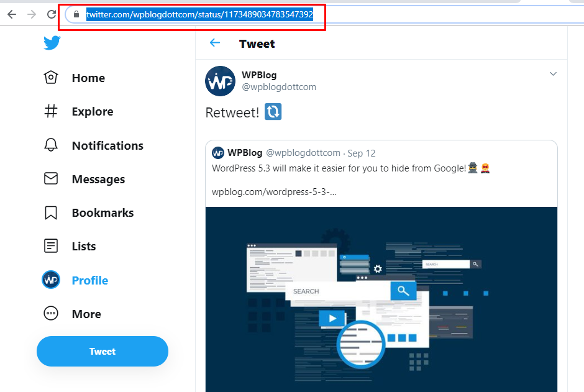Click the browser forward arrow
Viewport: 584px width, 392px height.
click(32, 14)
